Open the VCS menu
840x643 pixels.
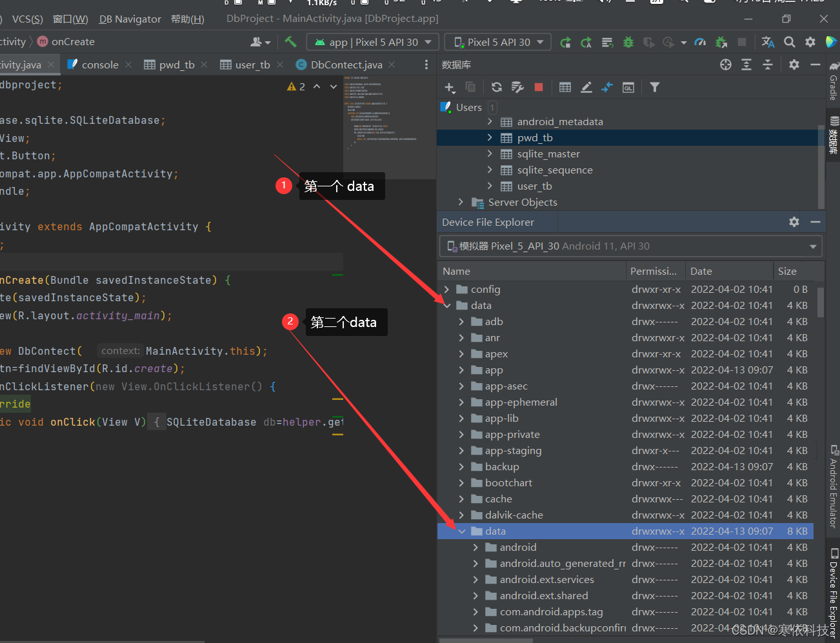(x=28, y=19)
